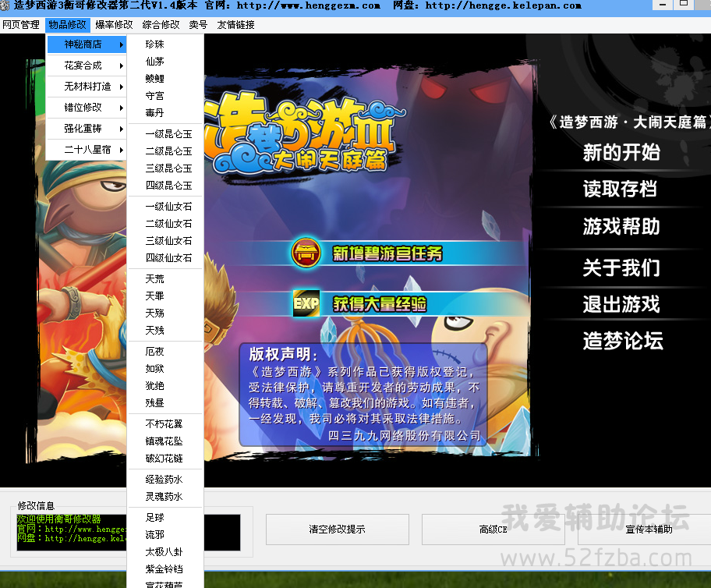Viewport: 711px width, 588px height.
Task: Select 三级昆仑玉
Action: click(165, 168)
